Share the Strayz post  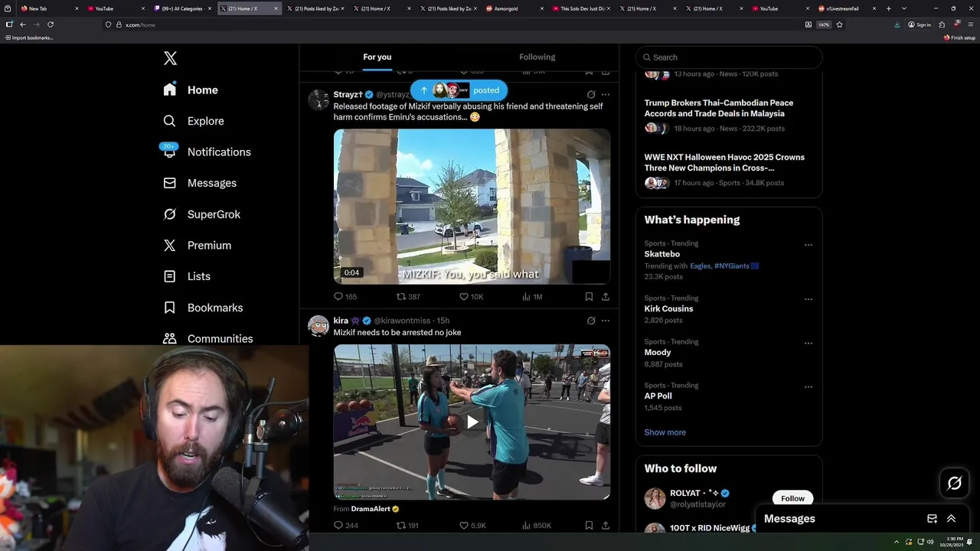pos(606,297)
